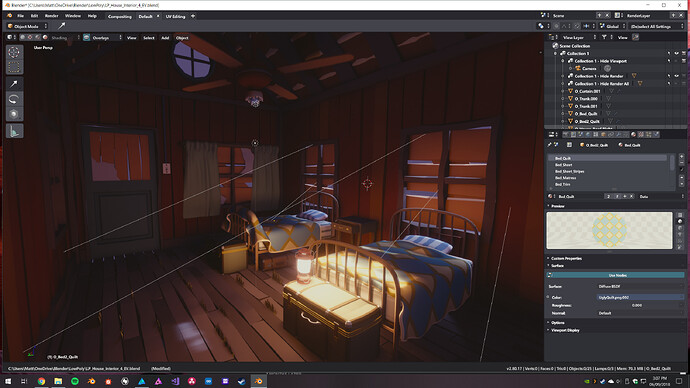Viewport: 690px width, 388px height.
Task: Open File Explorer from the taskbar
Action: [58, 381]
